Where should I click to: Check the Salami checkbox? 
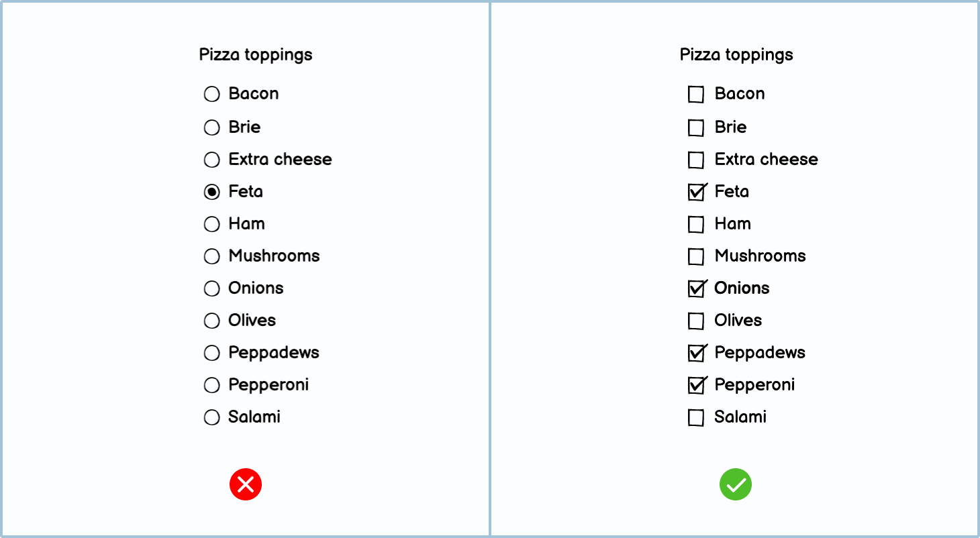coord(696,418)
